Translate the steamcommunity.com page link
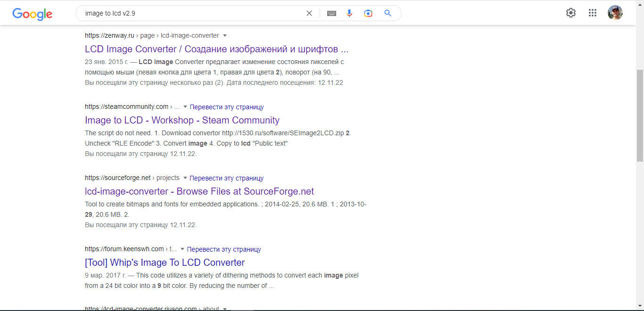Image resolution: width=644 pixels, height=311 pixels. tap(227, 107)
